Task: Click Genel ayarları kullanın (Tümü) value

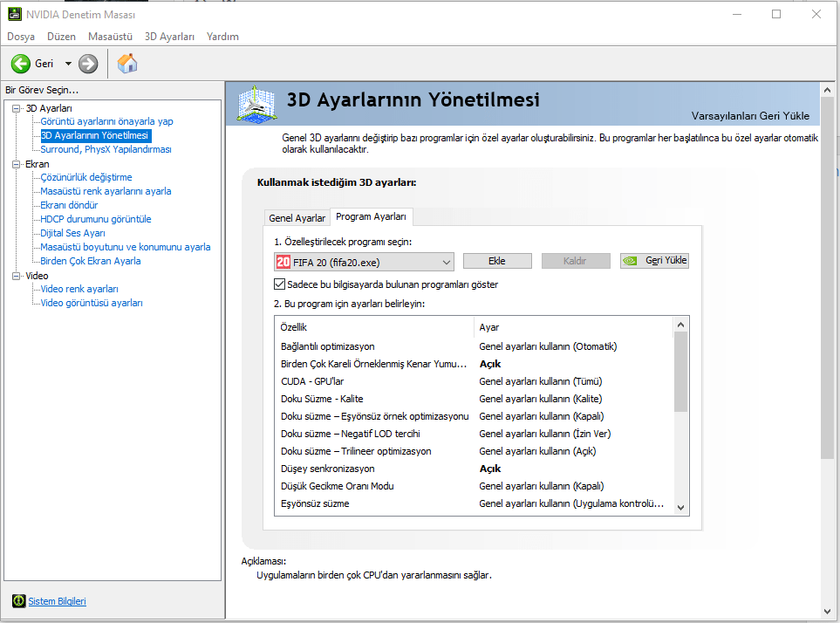Action: point(541,381)
